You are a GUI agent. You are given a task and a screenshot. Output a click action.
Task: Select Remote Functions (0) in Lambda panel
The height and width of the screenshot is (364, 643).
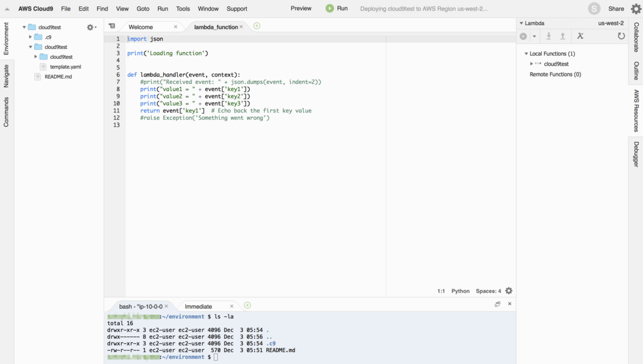point(555,74)
